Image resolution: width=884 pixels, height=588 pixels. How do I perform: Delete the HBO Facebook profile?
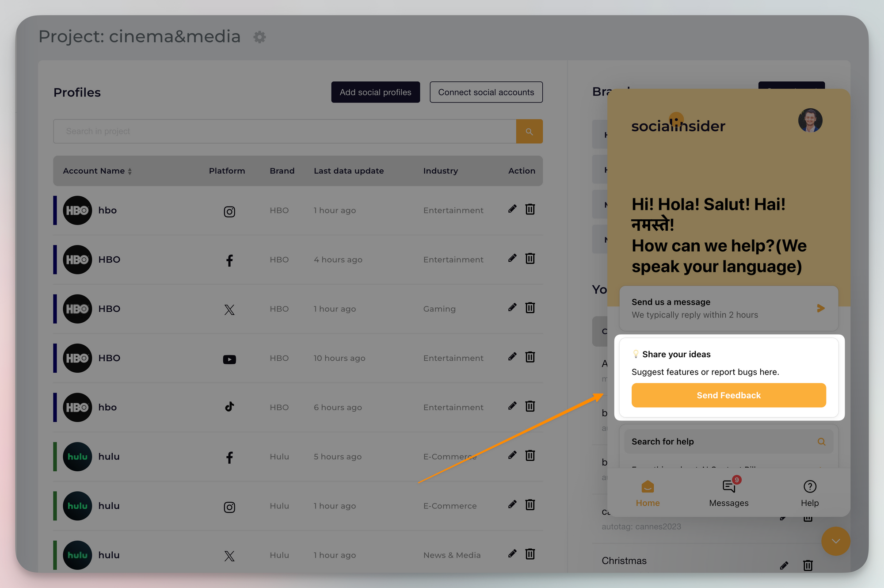point(530,258)
